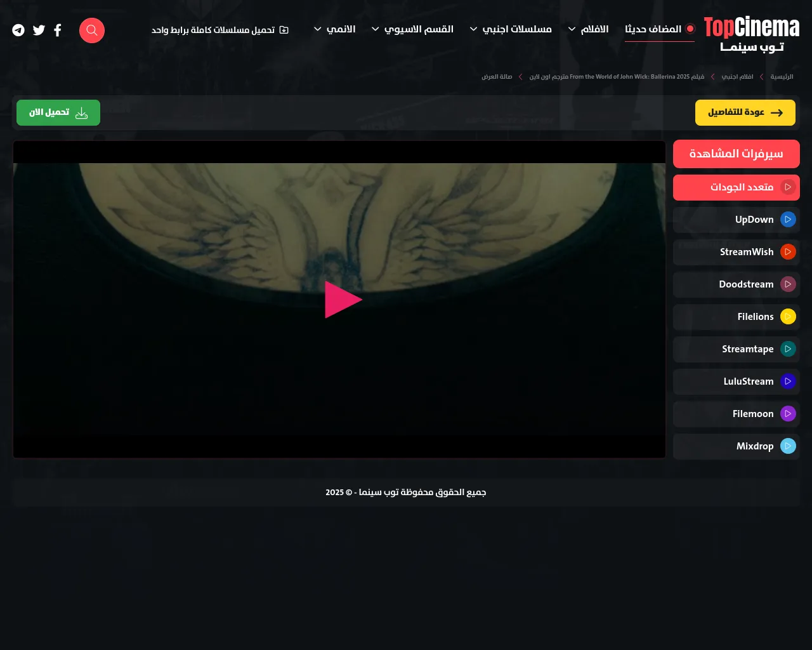Click the LuluStream server play icon
Screen dimensions: 812x650
(788, 381)
